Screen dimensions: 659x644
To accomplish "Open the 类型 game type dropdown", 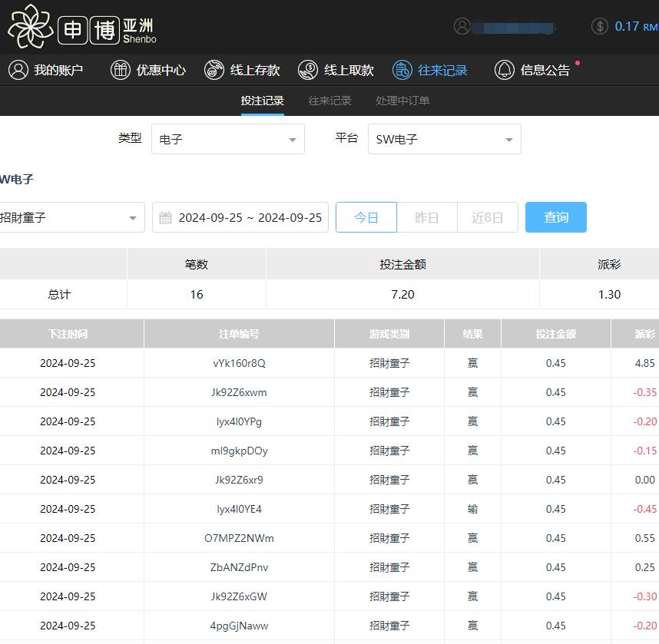I will tap(227, 139).
